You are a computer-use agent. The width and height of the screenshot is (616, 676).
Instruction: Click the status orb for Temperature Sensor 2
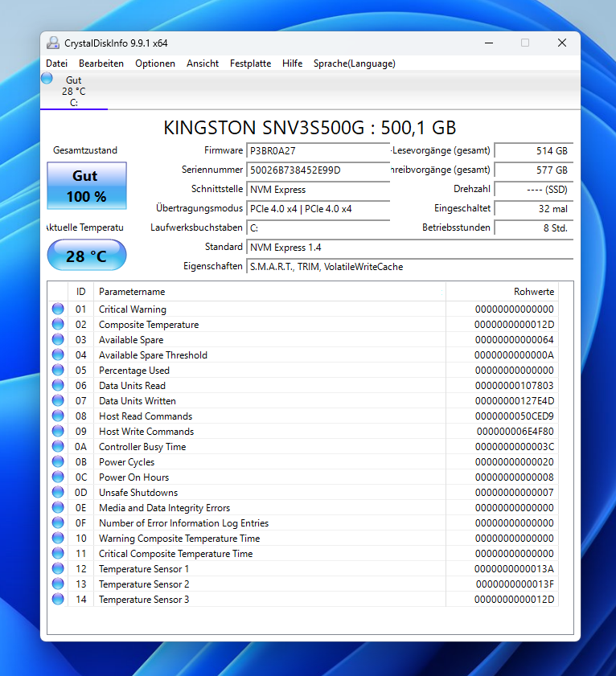pos(58,584)
